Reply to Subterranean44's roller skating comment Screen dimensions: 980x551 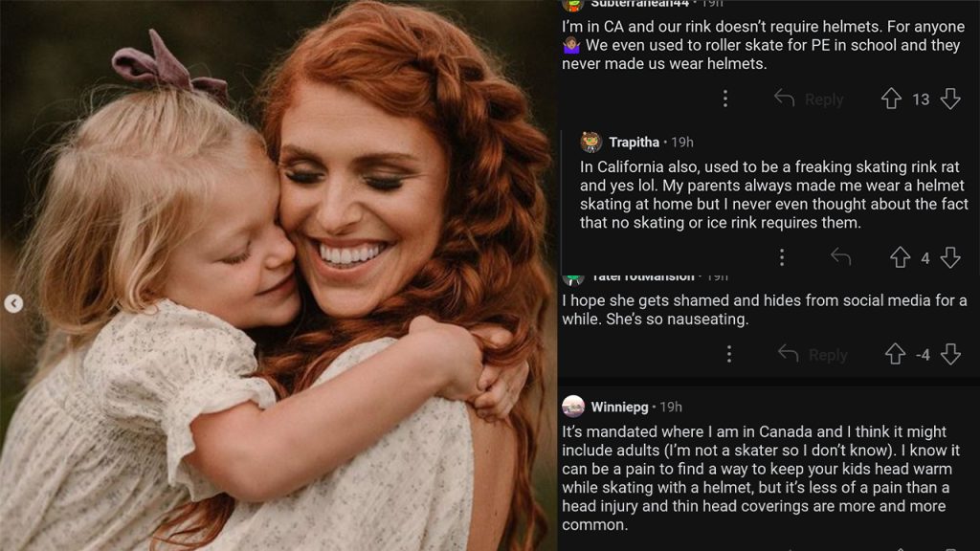click(x=809, y=99)
